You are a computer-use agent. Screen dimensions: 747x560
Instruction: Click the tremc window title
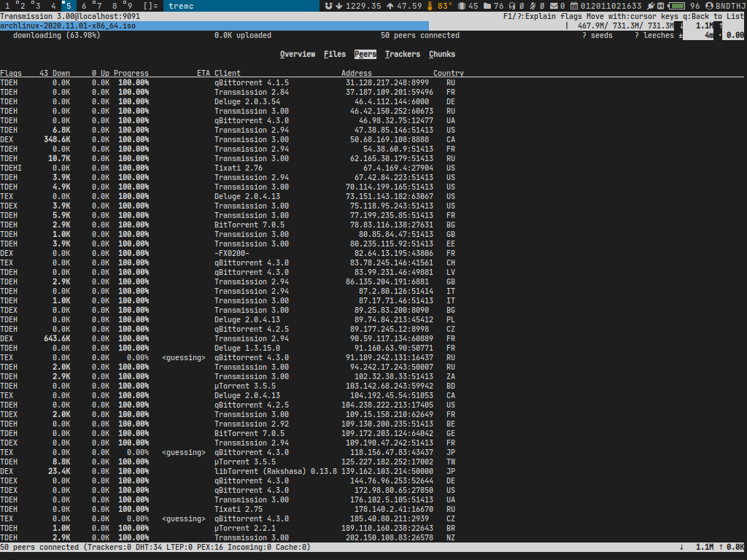181,6
